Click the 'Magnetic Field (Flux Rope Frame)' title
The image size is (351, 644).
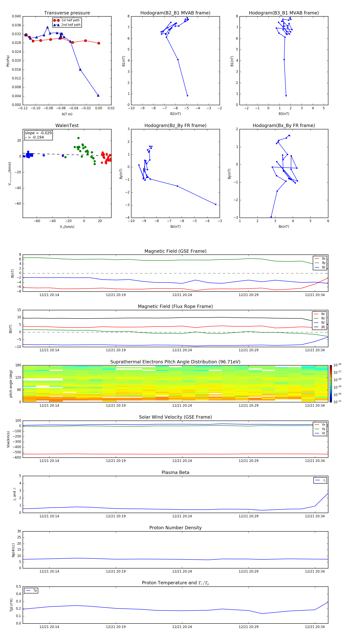coord(175,306)
